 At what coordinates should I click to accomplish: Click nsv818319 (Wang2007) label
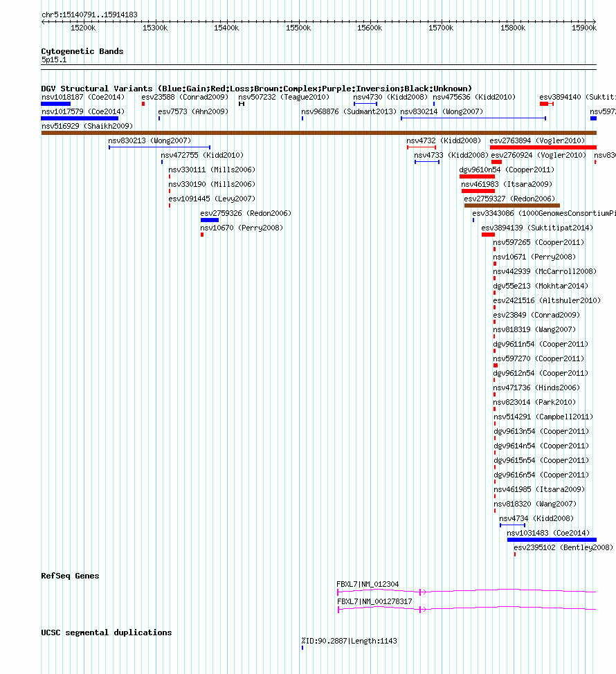click(534, 330)
